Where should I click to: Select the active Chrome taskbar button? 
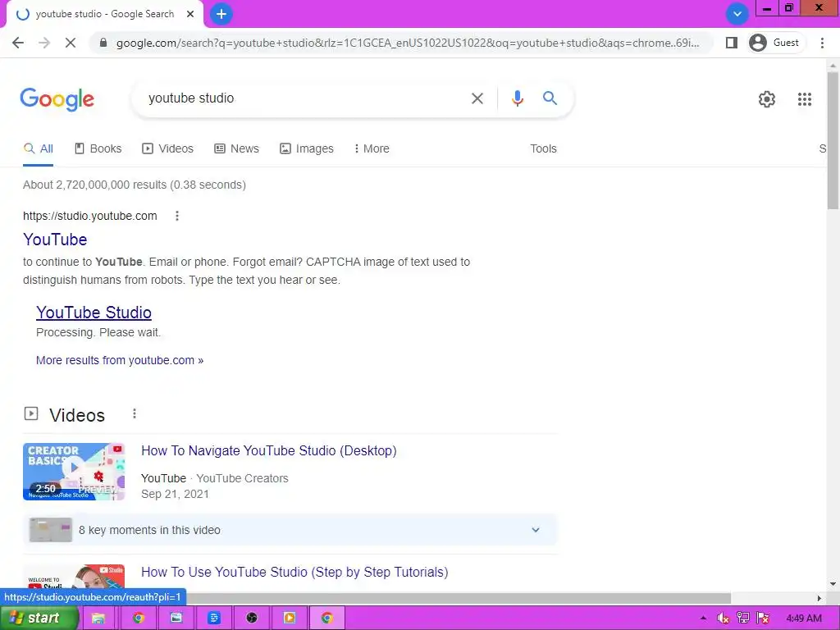[x=326, y=619]
